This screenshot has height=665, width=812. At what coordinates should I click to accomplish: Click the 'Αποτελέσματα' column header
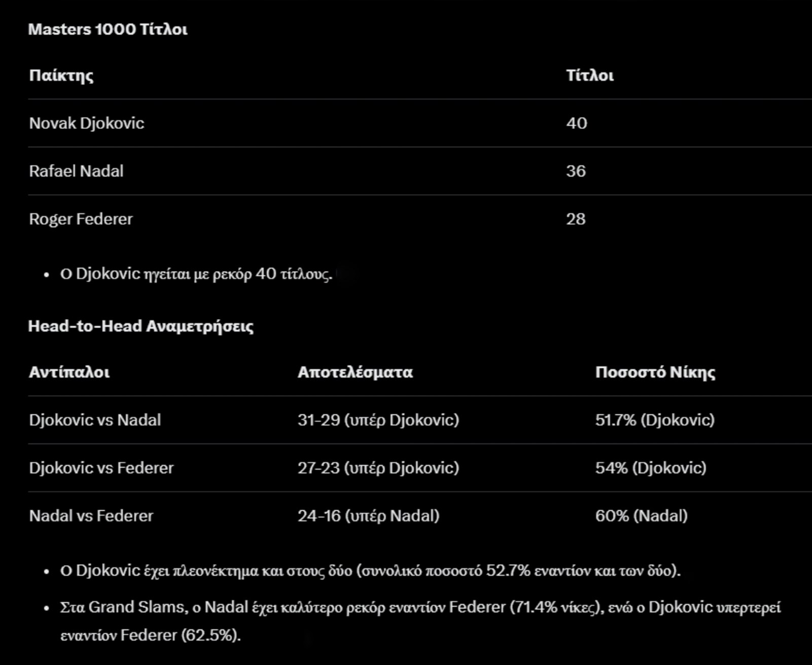355,372
